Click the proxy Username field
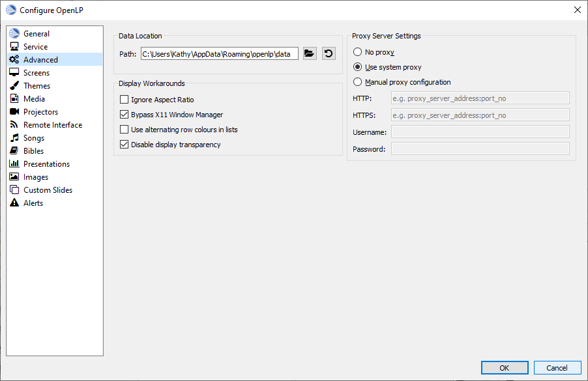This screenshot has height=381, width=588. pyautogui.click(x=480, y=132)
